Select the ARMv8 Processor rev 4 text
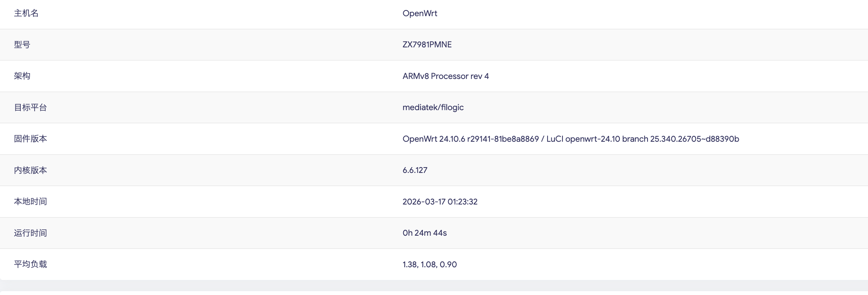This screenshot has width=868, height=295. coord(446,76)
